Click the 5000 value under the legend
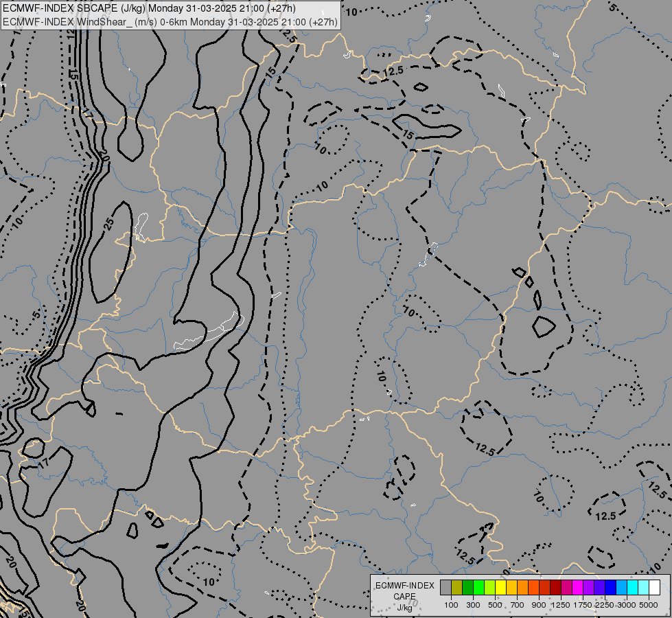 [x=649, y=605]
